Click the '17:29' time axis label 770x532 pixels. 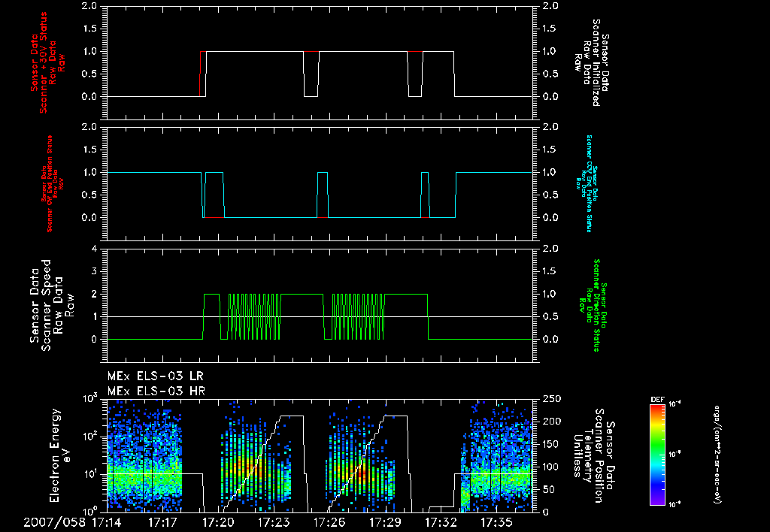click(x=386, y=522)
